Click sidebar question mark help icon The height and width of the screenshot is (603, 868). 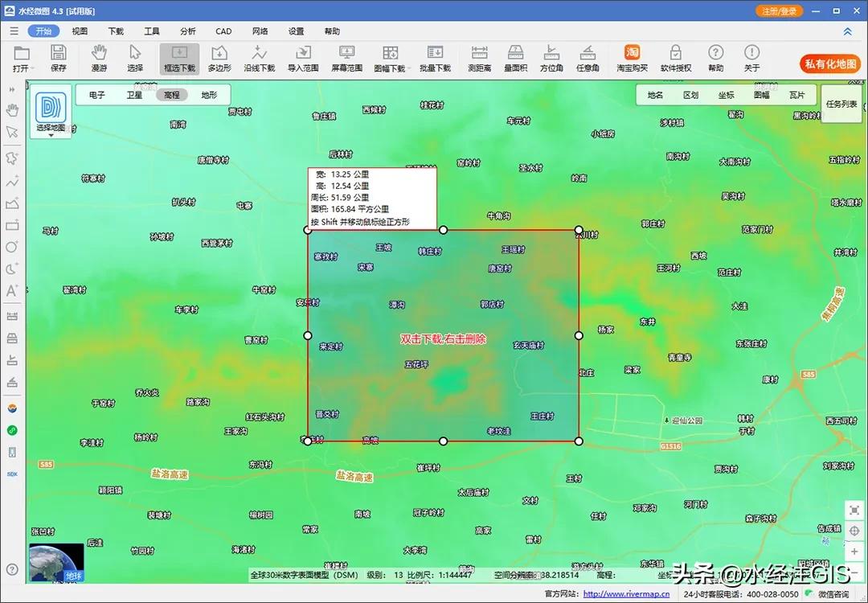coord(12,569)
